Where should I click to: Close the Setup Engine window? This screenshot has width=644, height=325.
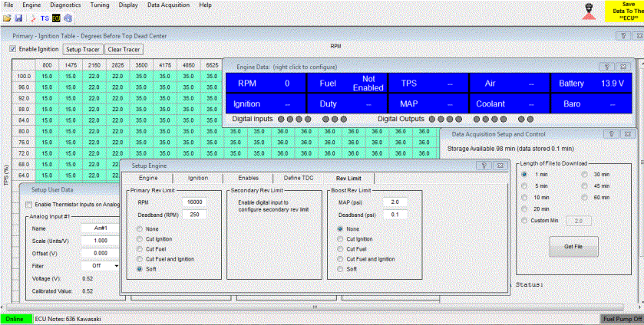coord(500,166)
